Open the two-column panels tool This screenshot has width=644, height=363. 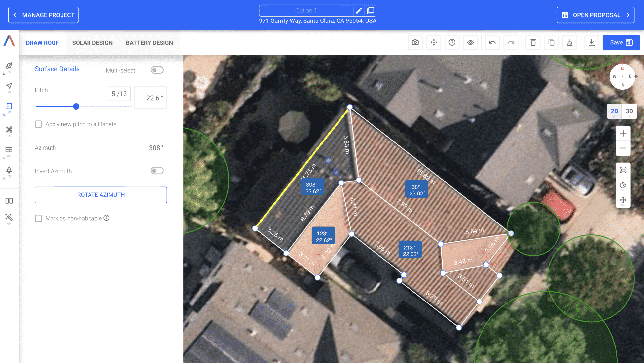[9, 201]
